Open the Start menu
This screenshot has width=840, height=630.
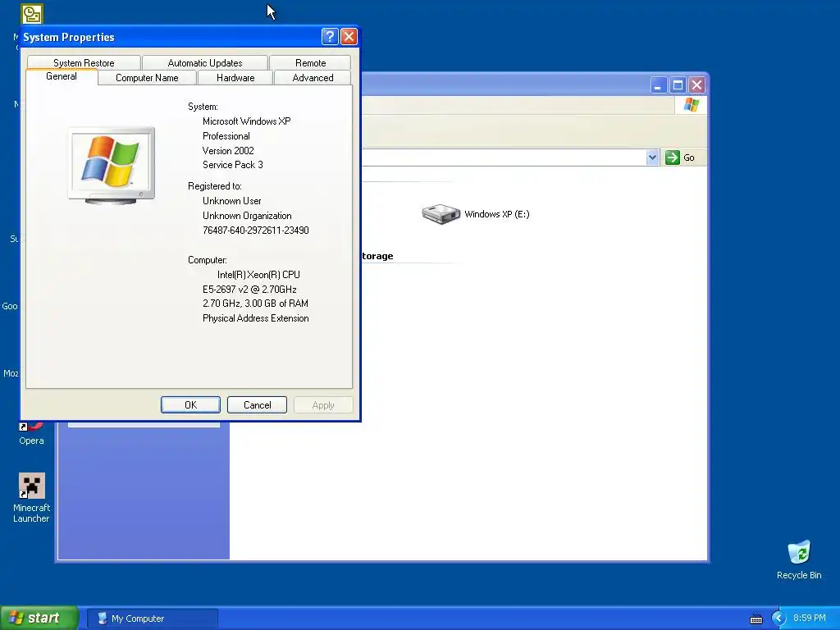coord(39,618)
